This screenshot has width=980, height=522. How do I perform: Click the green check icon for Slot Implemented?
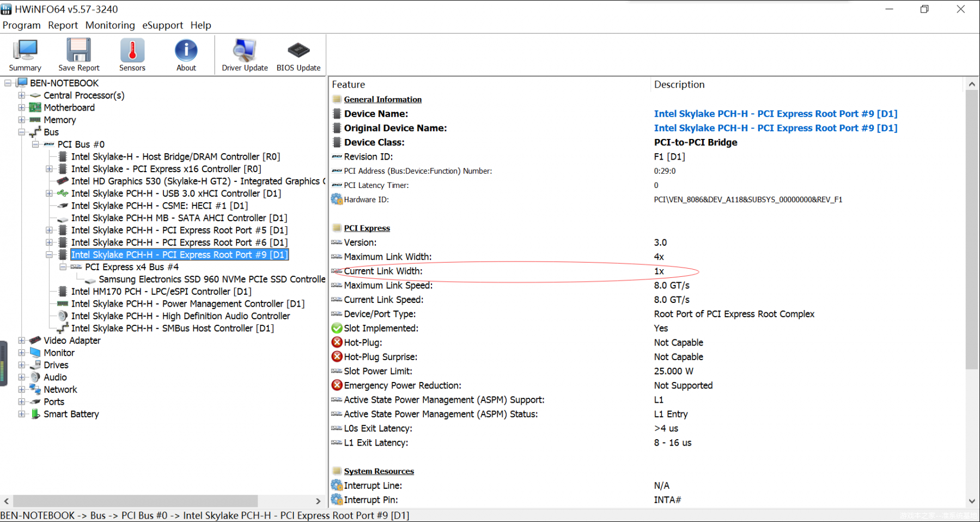(337, 328)
